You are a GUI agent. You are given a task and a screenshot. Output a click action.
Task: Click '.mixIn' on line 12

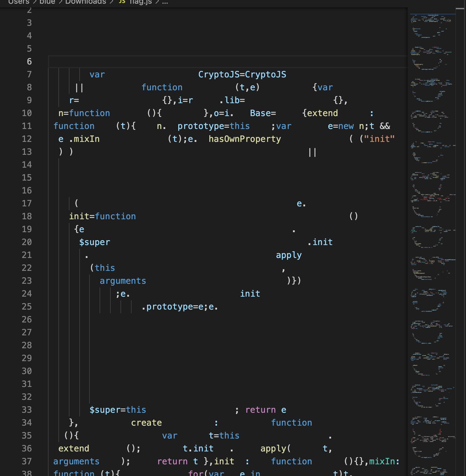click(84, 139)
